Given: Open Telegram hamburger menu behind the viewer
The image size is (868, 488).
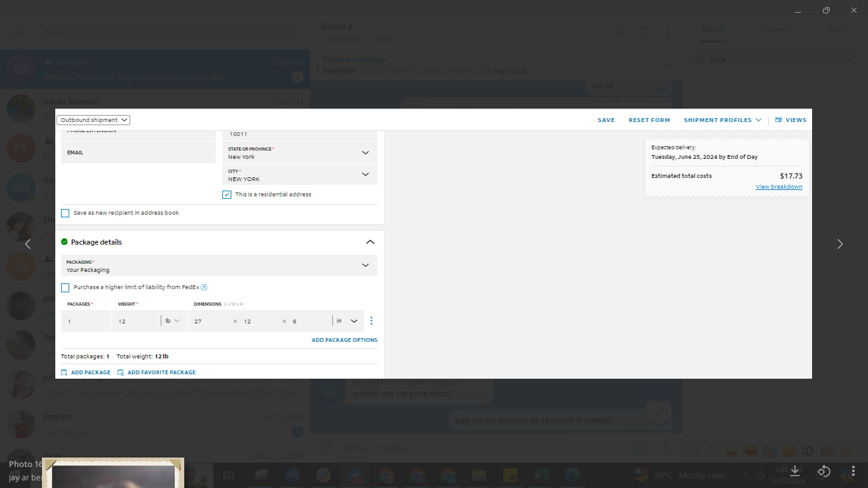Looking at the screenshot, I should point(17,32).
